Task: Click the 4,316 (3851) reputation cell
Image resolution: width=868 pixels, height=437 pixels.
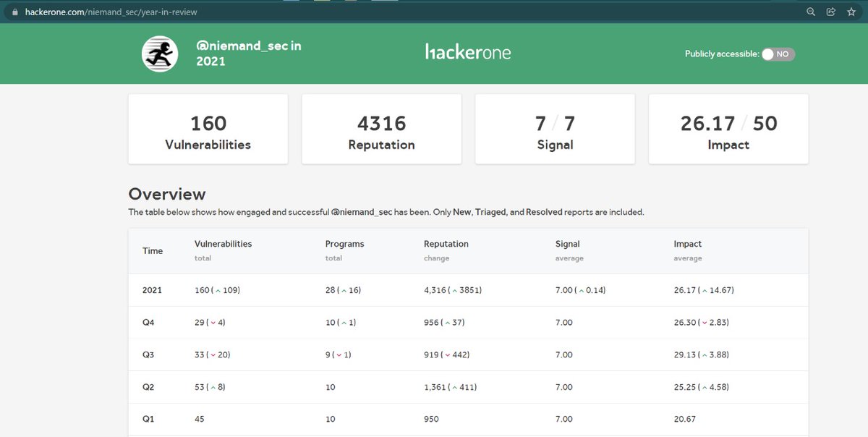Action: tap(453, 290)
